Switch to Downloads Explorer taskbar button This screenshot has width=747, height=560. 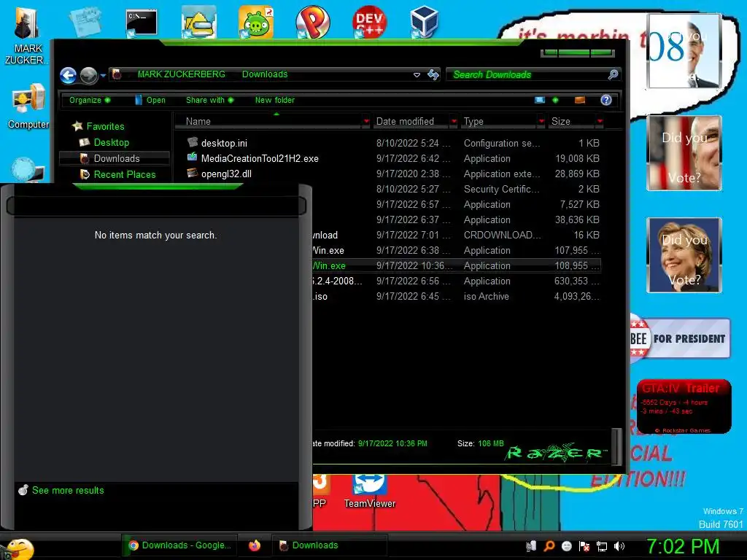(x=330, y=545)
